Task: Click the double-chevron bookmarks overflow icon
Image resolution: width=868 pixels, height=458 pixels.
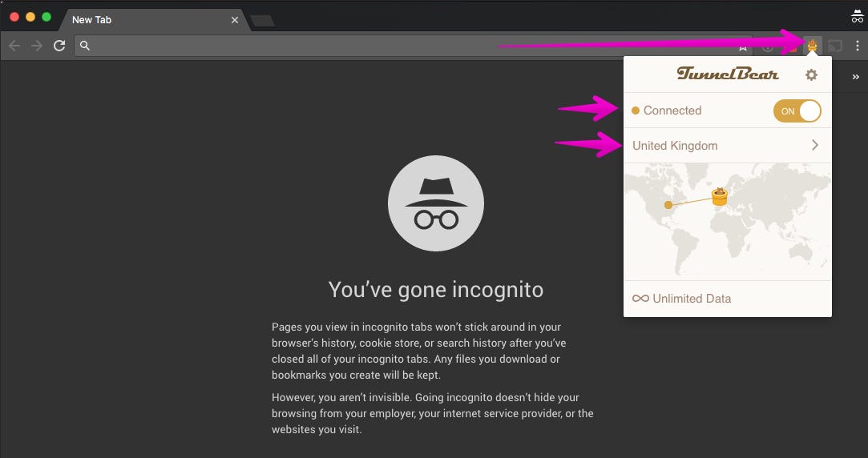Action: pos(856,77)
